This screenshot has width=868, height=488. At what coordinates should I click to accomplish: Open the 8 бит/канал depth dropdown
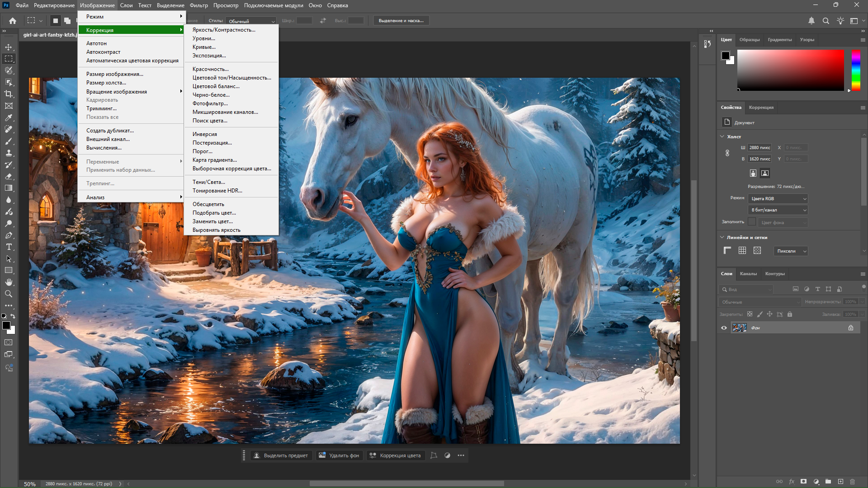click(778, 210)
